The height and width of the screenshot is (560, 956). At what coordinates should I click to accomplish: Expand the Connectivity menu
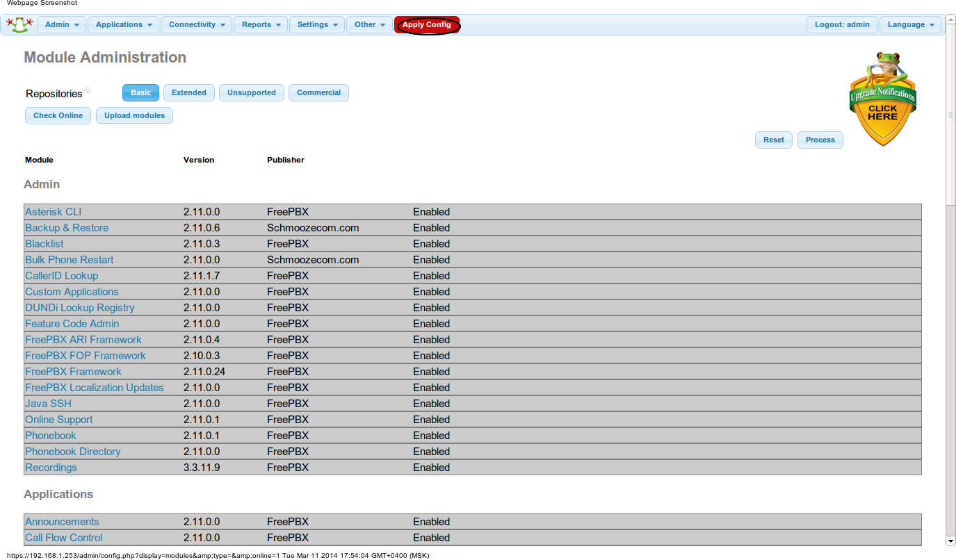197,24
